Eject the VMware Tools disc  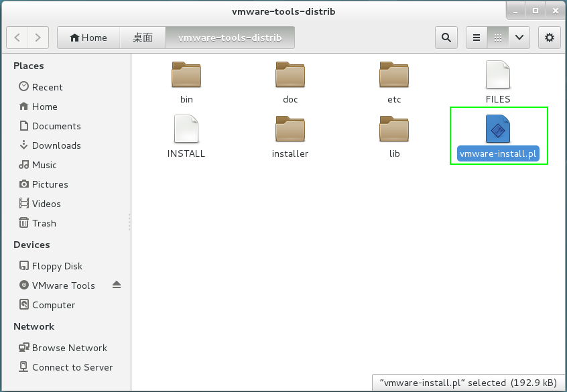[x=117, y=285]
